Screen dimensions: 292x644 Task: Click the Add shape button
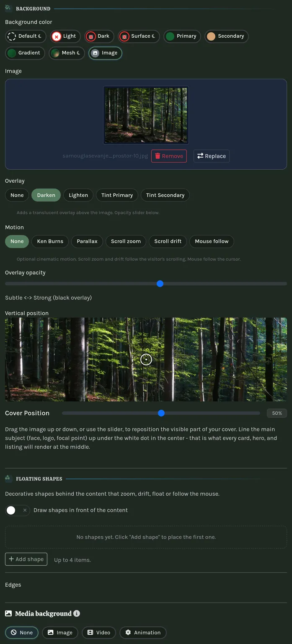[26, 559]
